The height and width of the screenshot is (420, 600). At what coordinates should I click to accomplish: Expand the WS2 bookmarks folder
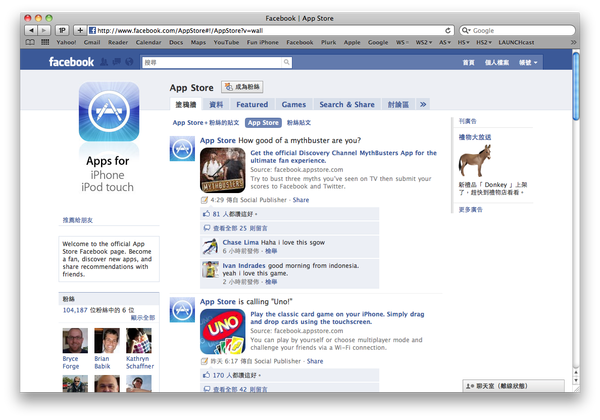(424, 42)
